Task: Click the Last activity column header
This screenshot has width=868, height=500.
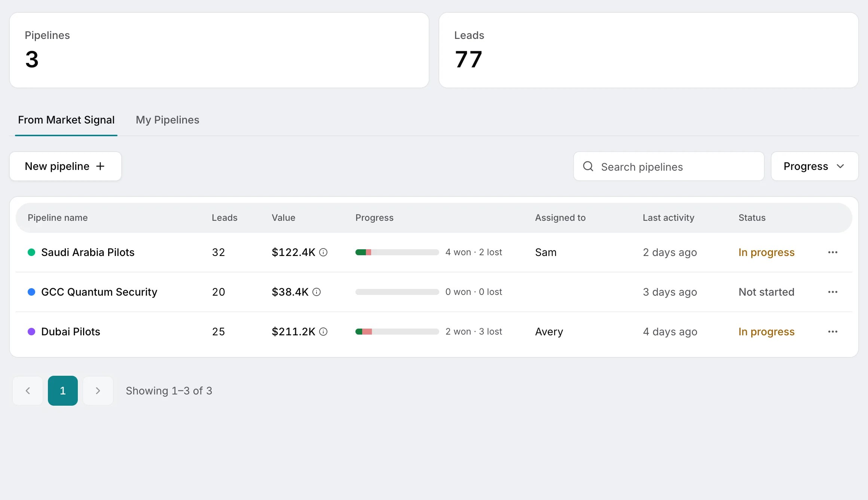Action: pyautogui.click(x=669, y=218)
